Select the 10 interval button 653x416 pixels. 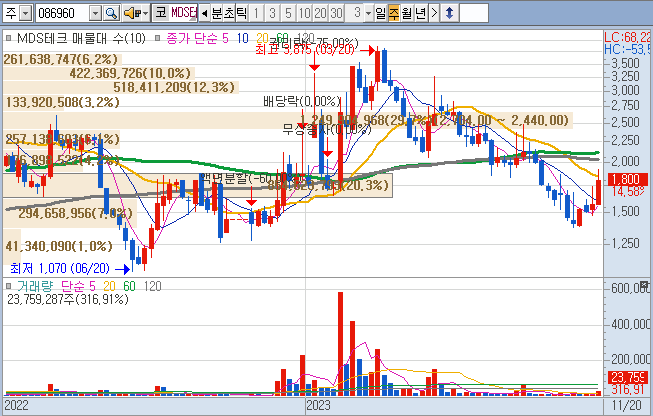point(304,13)
